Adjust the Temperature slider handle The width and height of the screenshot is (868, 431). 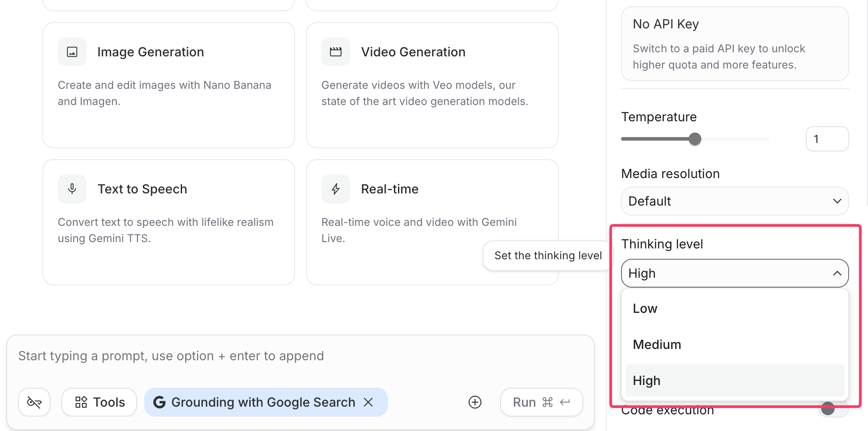[x=695, y=139]
